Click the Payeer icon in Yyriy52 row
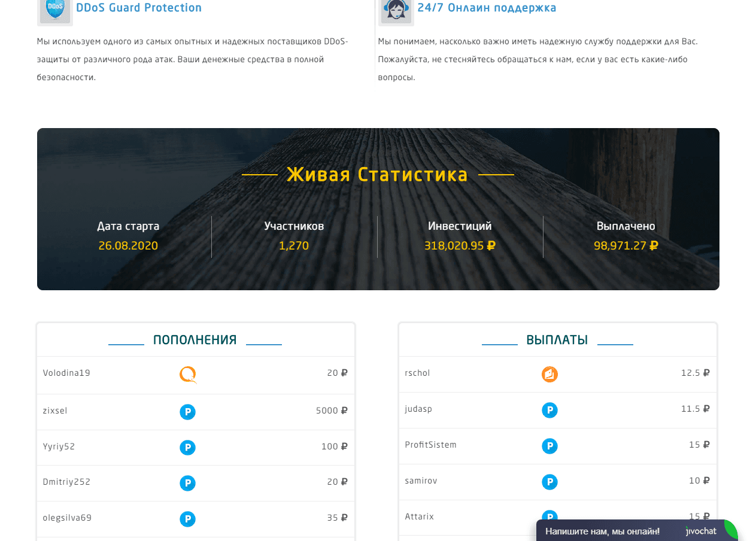 (x=188, y=448)
